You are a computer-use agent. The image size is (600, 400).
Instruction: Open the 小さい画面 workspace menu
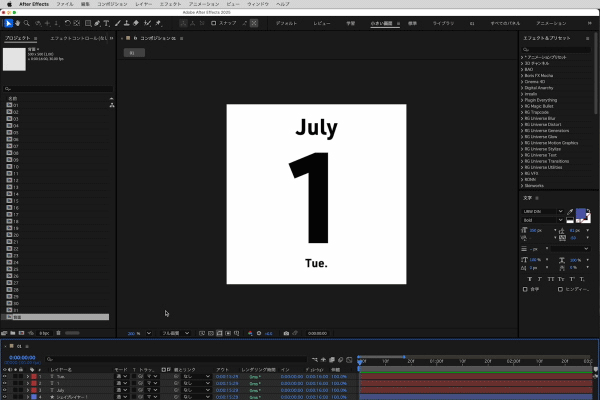pos(398,24)
